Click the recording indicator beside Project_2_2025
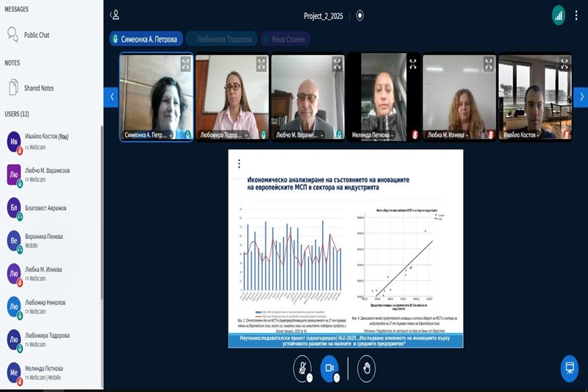588x392 pixels. (x=360, y=15)
